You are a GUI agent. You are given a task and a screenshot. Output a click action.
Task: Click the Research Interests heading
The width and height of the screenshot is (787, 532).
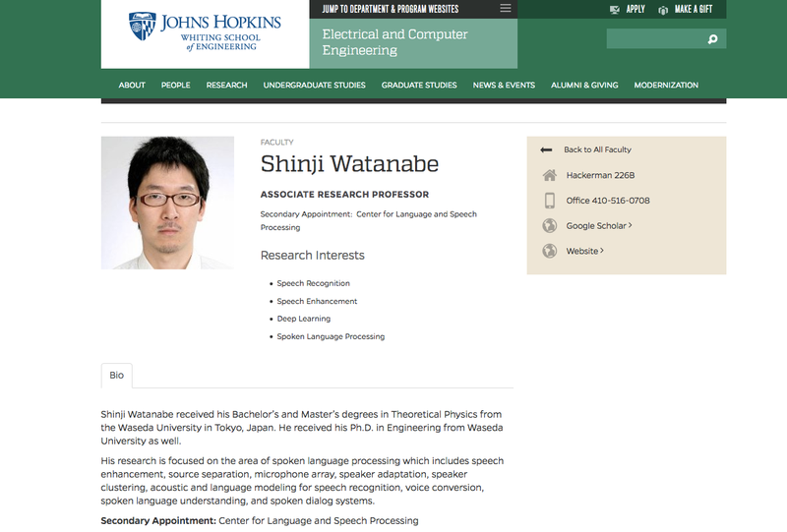(x=312, y=255)
